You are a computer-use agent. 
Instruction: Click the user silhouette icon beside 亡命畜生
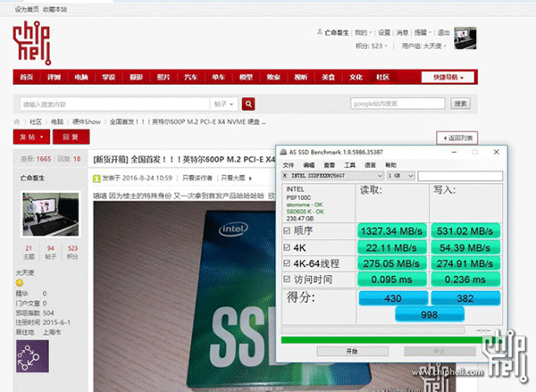pos(320,32)
